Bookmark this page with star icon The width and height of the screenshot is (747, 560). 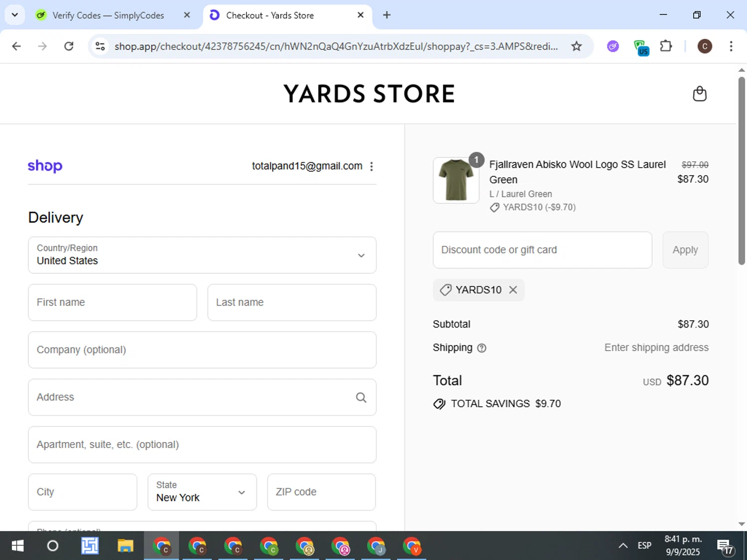pyautogui.click(x=576, y=46)
